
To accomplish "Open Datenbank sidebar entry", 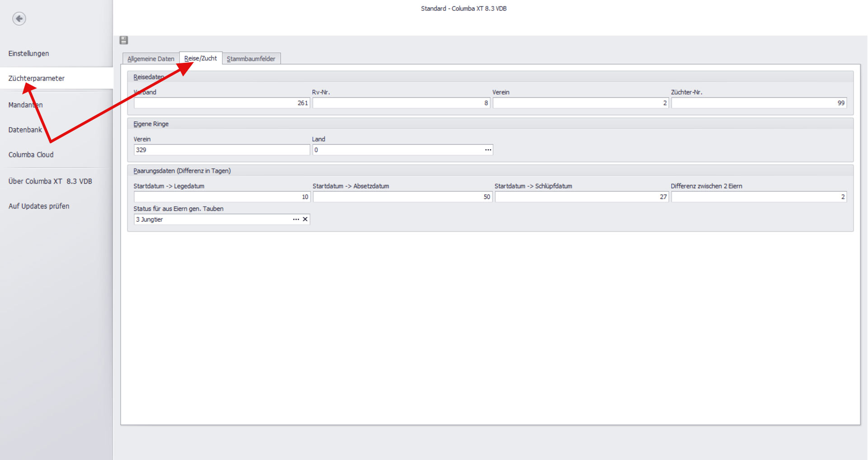I will pos(25,130).
